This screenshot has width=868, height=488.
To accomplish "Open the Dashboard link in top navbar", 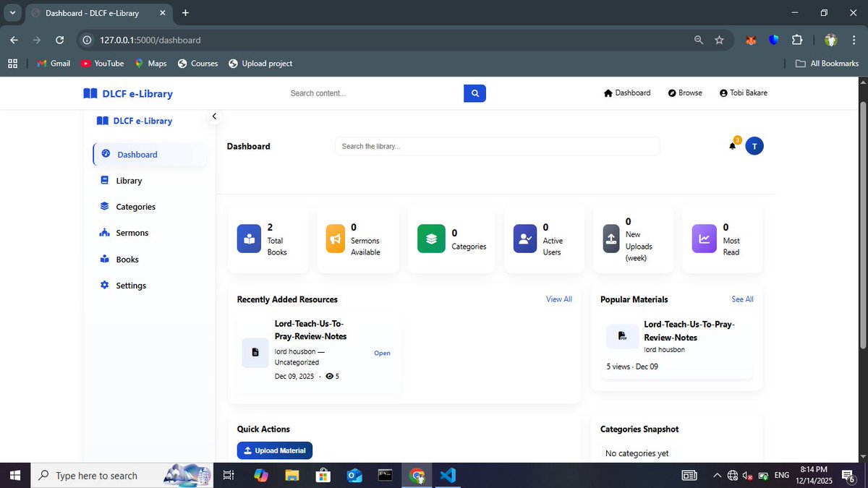I will (x=627, y=93).
